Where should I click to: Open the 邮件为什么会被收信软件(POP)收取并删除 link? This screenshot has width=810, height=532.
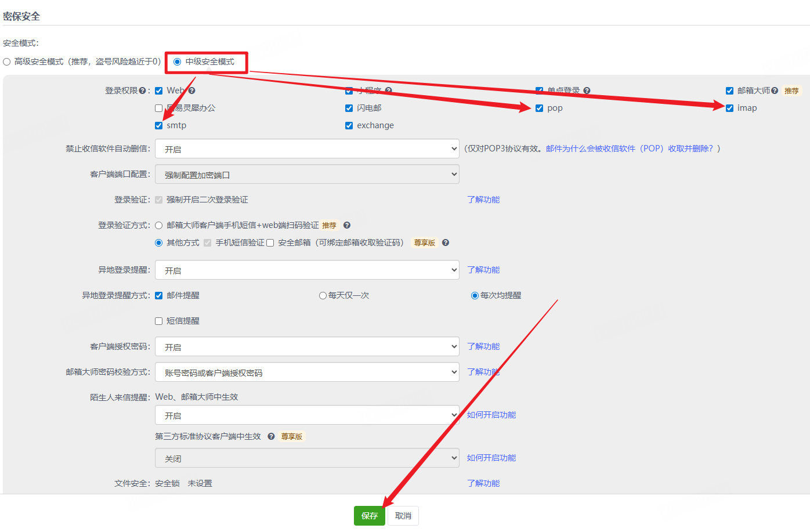point(629,149)
